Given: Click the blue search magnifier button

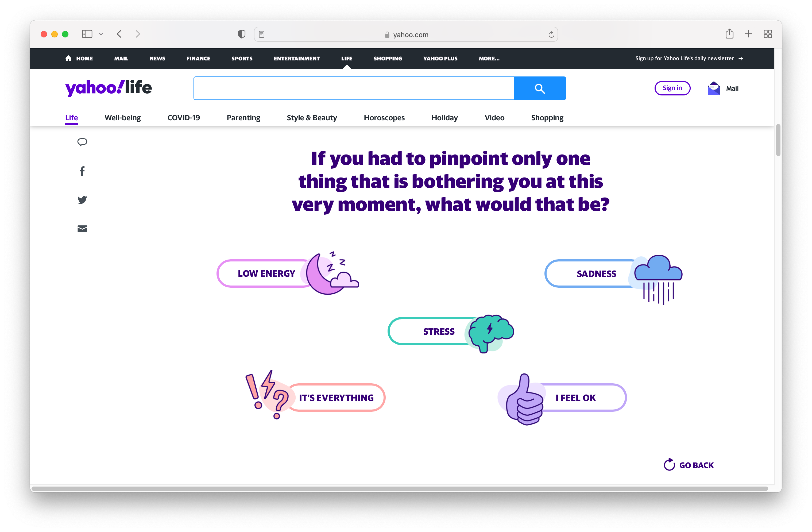Looking at the screenshot, I should click(x=540, y=88).
